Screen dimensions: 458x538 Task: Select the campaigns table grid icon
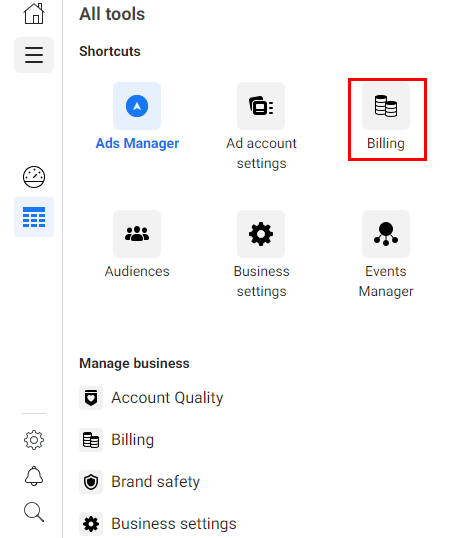[34, 217]
